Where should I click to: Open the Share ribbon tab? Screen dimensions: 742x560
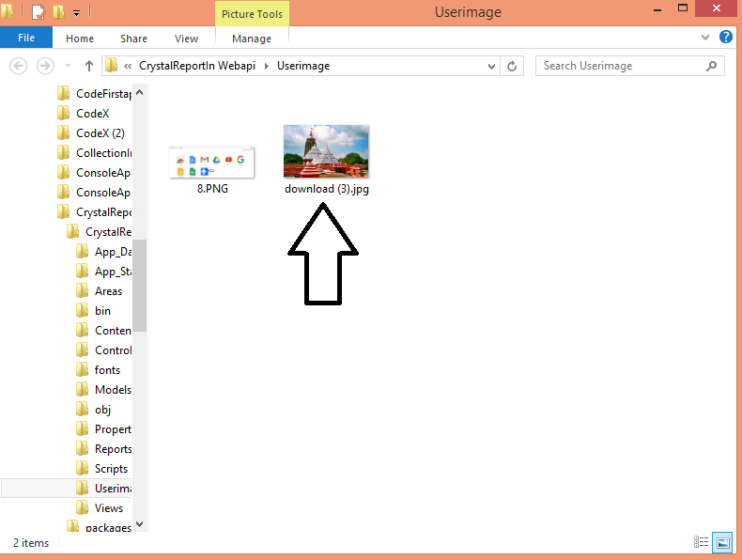click(133, 39)
